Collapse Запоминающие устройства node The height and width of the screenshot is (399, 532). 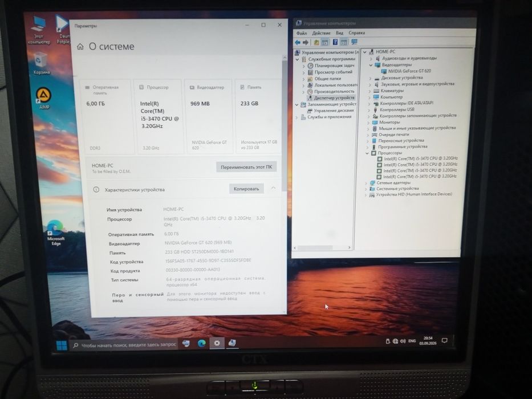tap(297, 105)
